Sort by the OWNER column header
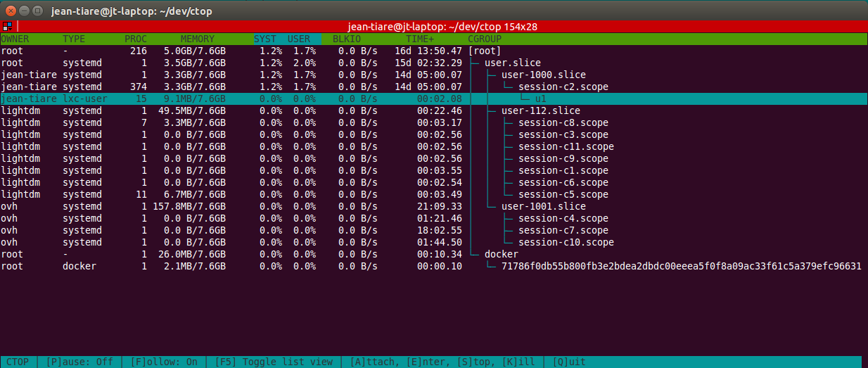This screenshot has width=868, height=368. pyautogui.click(x=15, y=39)
